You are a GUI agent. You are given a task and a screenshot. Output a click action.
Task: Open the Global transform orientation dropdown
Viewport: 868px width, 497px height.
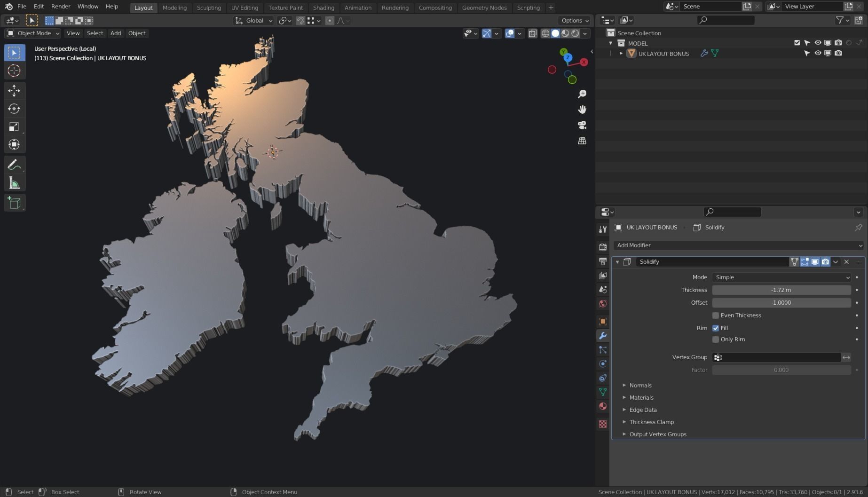point(254,21)
